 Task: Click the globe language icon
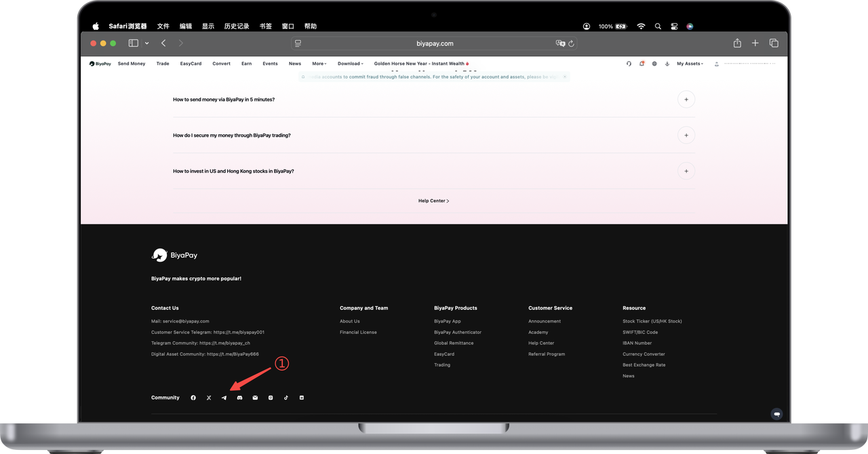click(654, 64)
